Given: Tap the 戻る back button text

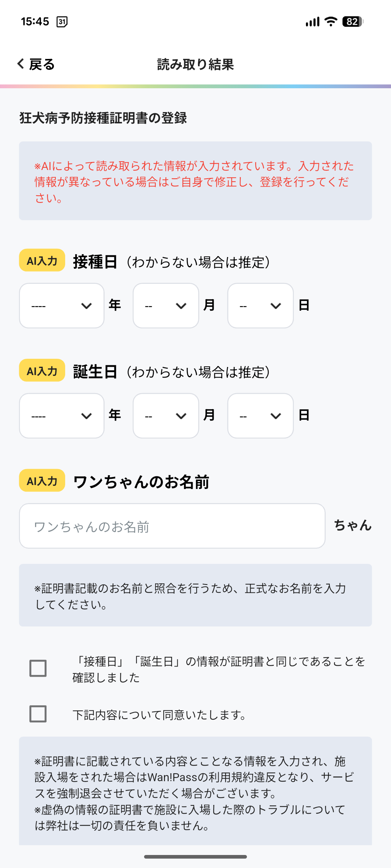Looking at the screenshot, I should (x=42, y=64).
